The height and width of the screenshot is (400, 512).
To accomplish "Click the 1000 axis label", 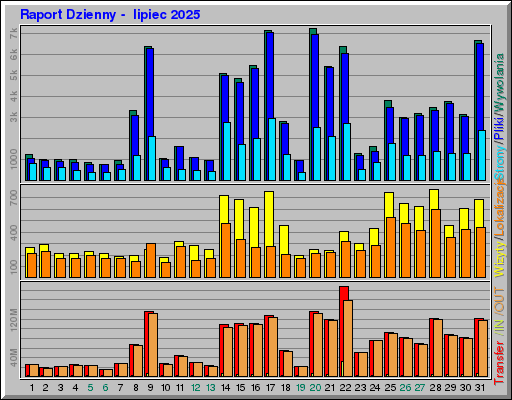I will (x=14, y=159).
